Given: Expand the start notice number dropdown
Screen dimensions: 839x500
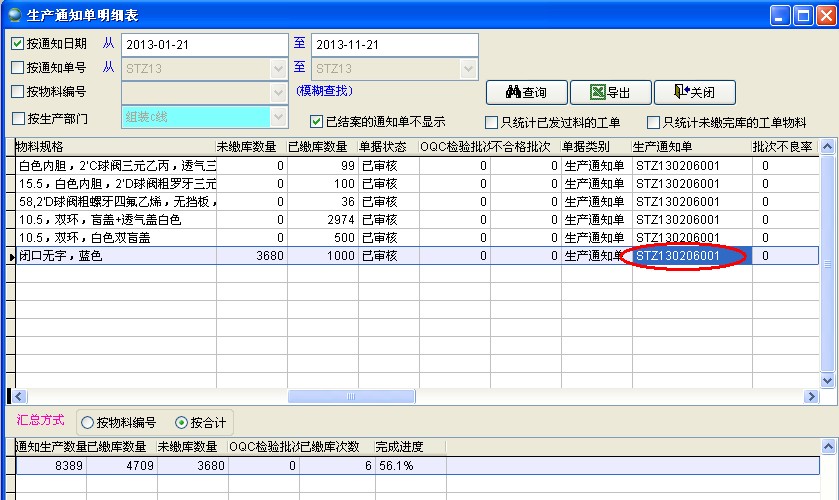Looking at the screenshot, I should coord(278,69).
